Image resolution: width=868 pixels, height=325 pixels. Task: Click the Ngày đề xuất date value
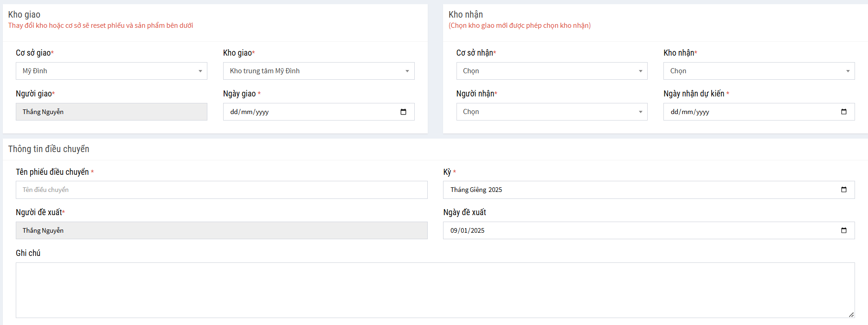pos(468,230)
